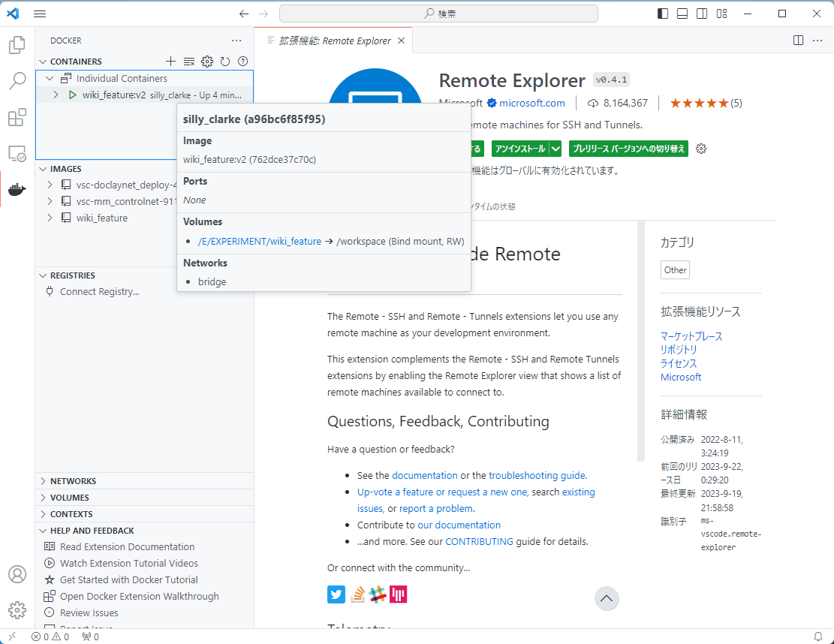
Task: Open the Slack community icon
Action: 378,594
